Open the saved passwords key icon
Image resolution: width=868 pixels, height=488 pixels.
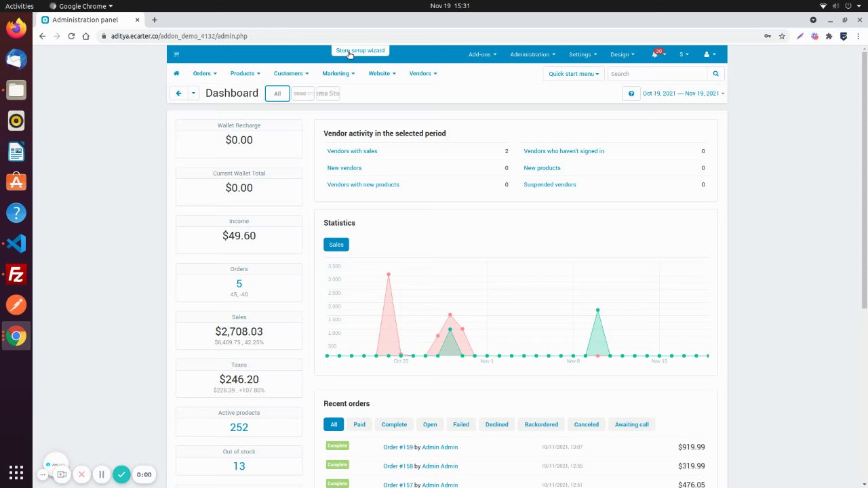768,36
